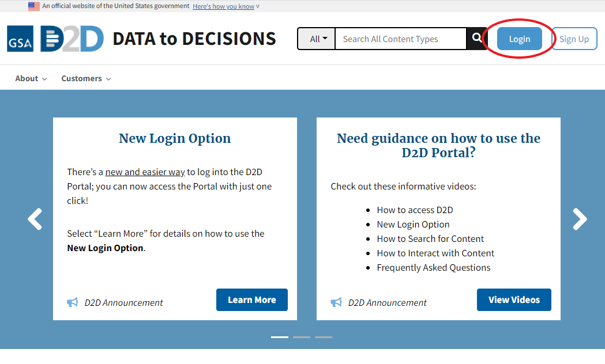Click the Learn More button

(251, 300)
